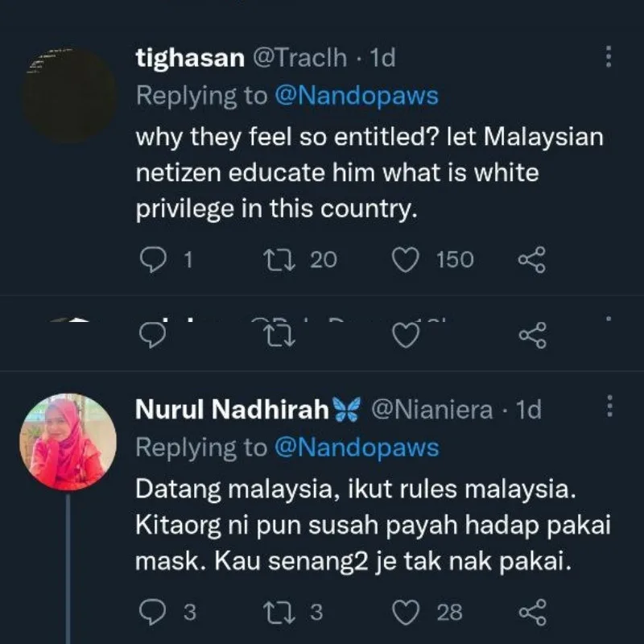The width and height of the screenshot is (644, 644).
Task: Reply to Nurul Nadhirah's tweet
Action: tap(151, 613)
